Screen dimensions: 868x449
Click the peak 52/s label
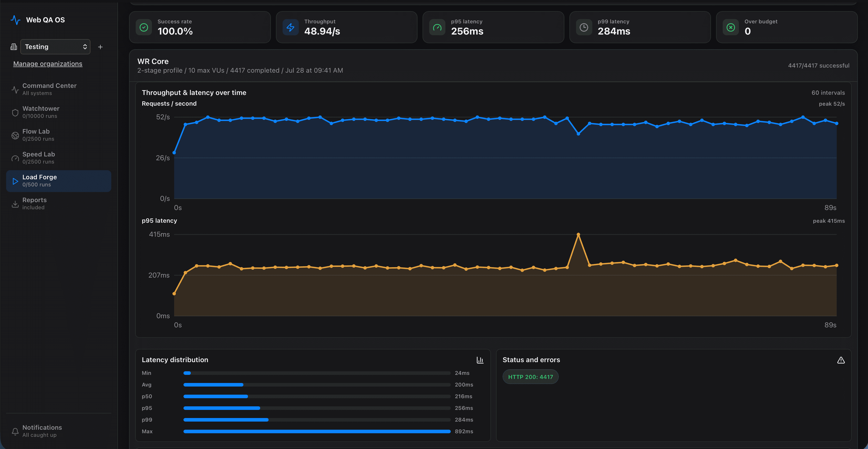[832, 104]
